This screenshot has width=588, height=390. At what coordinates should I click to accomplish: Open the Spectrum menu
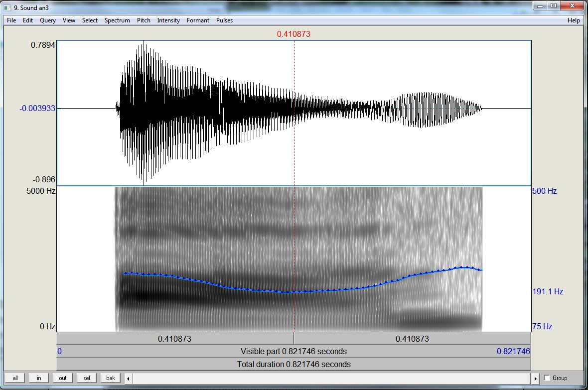(x=117, y=20)
